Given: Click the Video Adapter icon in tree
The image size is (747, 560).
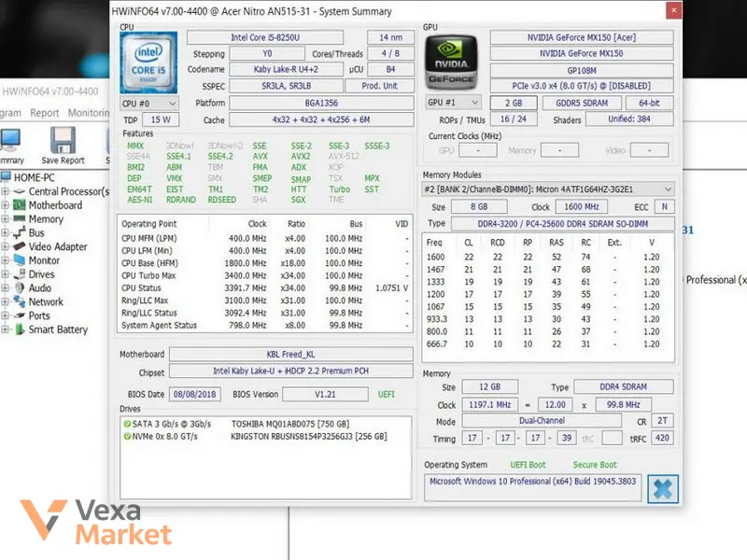Looking at the screenshot, I should [19, 246].
